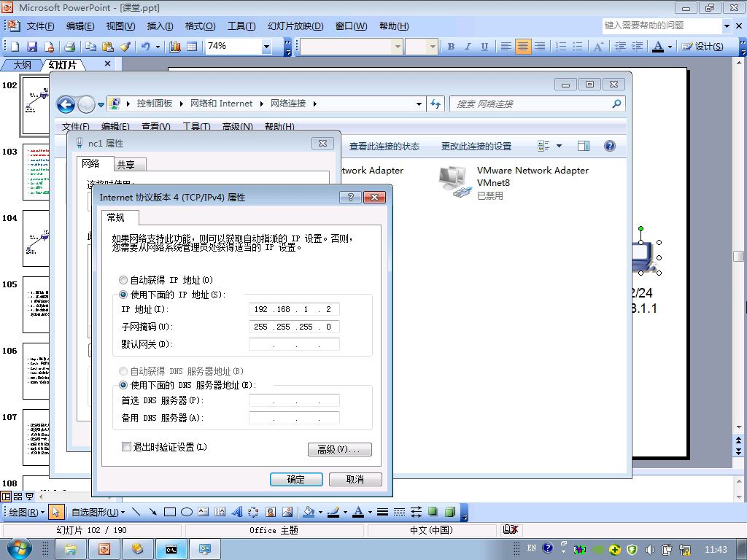Screen dimensions: 747x560
Task: Check 'Validate settings upon exit' checkbox
Action: coord(126,447)
